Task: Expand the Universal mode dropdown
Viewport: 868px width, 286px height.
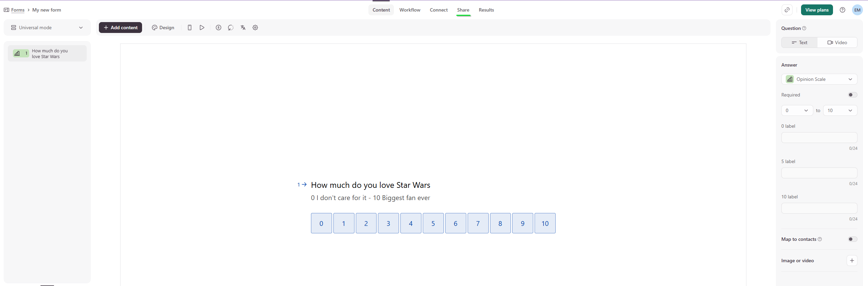Action: [47, 28]
